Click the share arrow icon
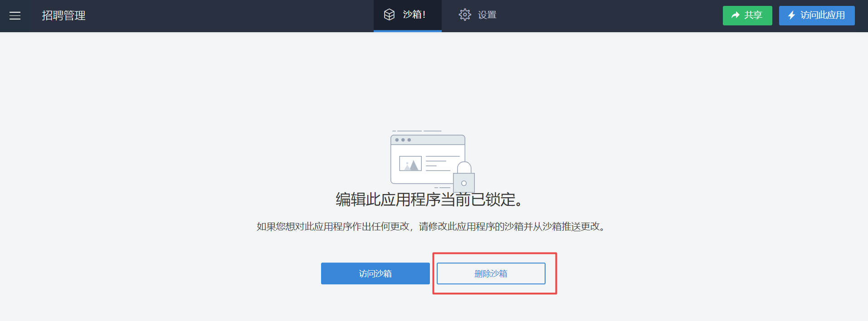Viewport: 868px width, 321px height. coord(735,15)
